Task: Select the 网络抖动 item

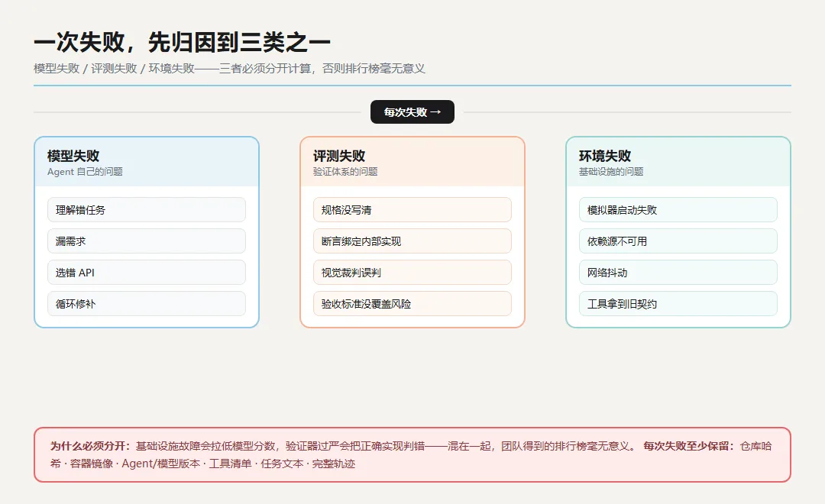Action: click(x=678, y=273)
